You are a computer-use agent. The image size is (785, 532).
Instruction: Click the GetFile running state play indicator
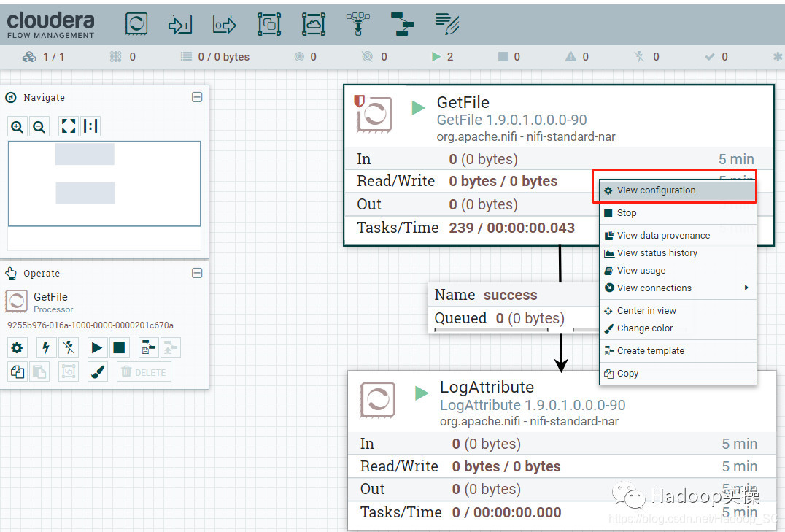pyautogui.click(x=418, y=108)
